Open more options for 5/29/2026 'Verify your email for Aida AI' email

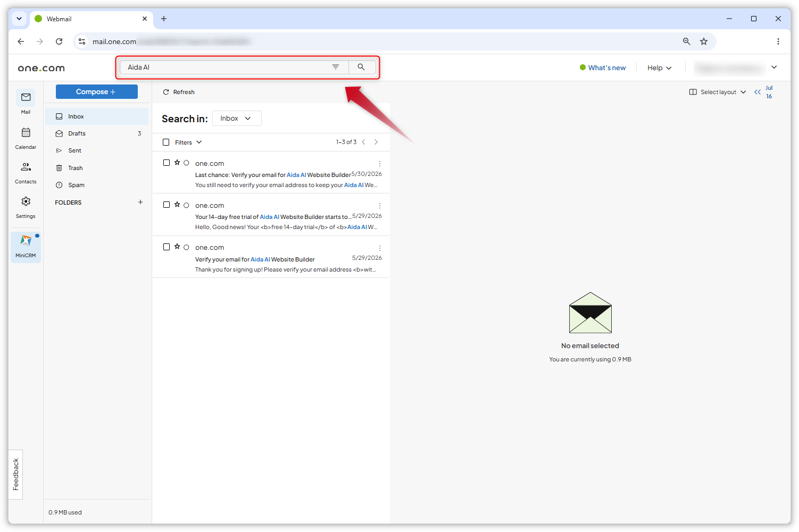coord(380,248)
